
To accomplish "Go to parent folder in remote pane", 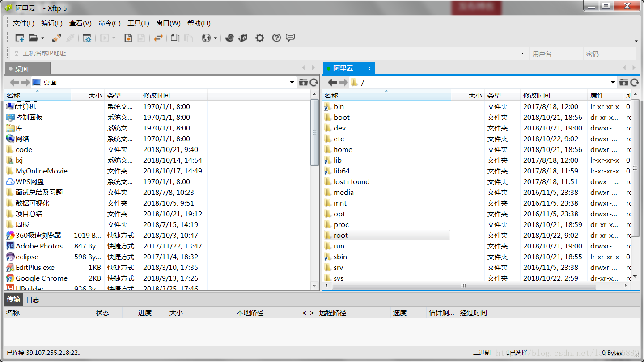I will 624,82.
